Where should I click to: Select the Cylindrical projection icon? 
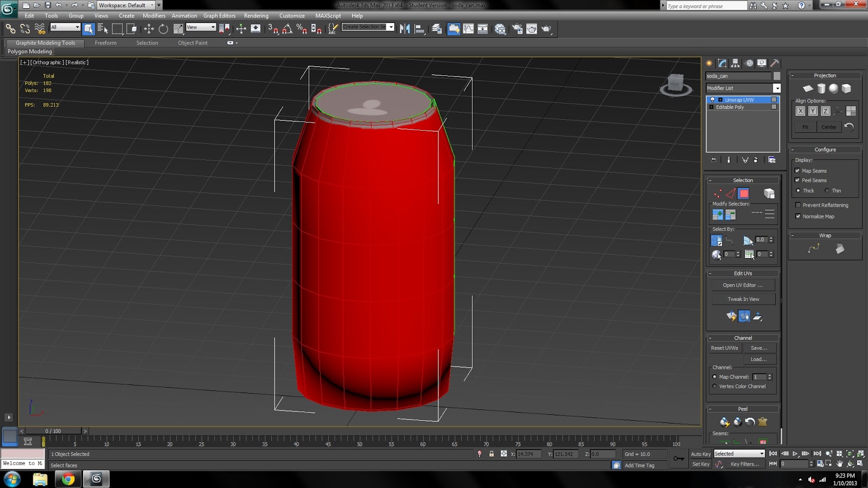point(821,88)
